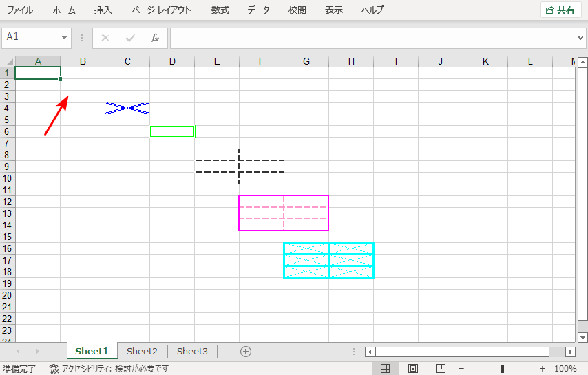This screenshot has height=375, width=588.
Task: Switch to the Sheet2 tab
Action: click(x=142, y=351)
